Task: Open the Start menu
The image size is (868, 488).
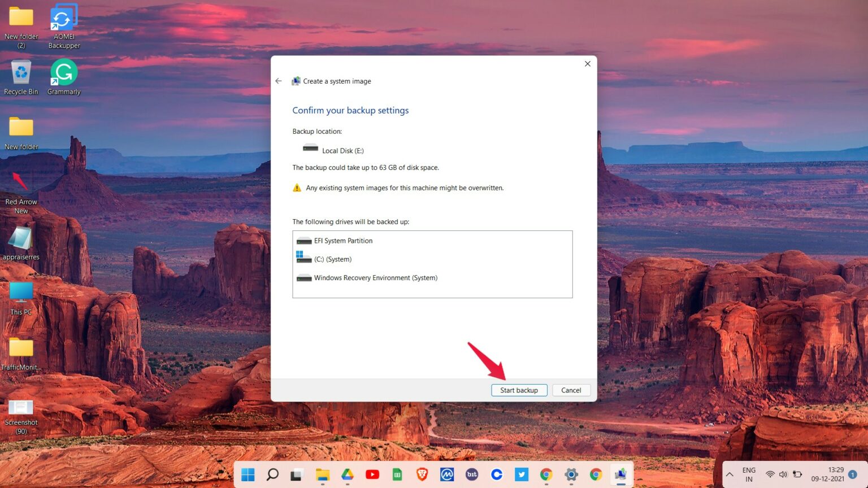Action: tap(248, 474)
